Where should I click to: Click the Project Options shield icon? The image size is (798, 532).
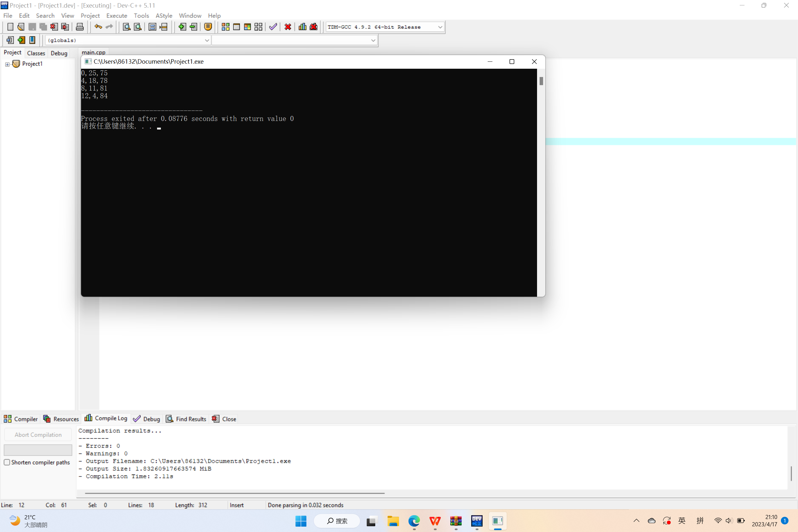tap(208, 27)
